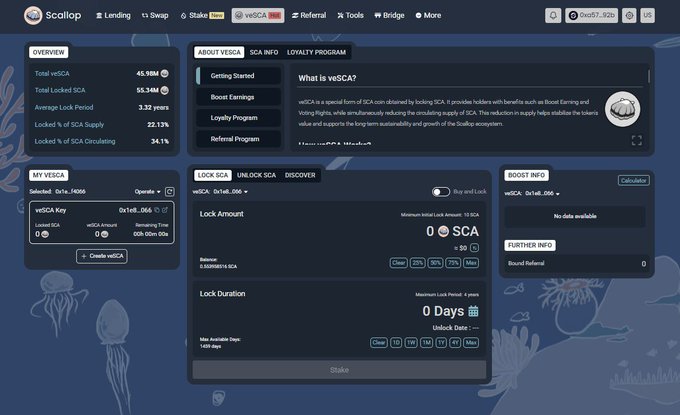Click the Bound Referral row

click(577, 264)
